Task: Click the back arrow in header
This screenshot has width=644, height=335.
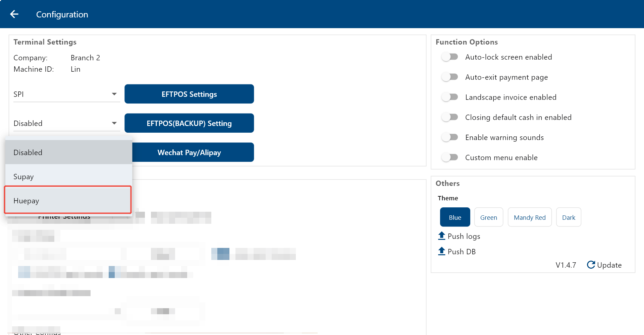Action: (14, 14)
